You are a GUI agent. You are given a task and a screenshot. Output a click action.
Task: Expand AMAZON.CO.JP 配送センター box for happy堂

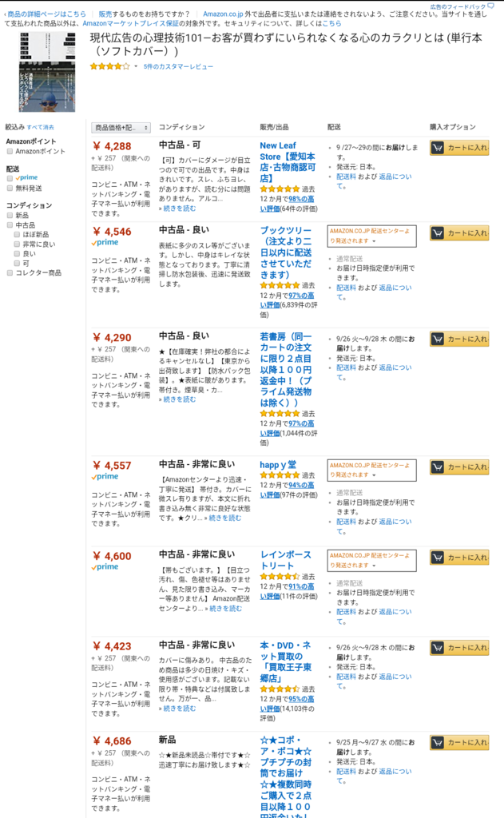[371, 470]
